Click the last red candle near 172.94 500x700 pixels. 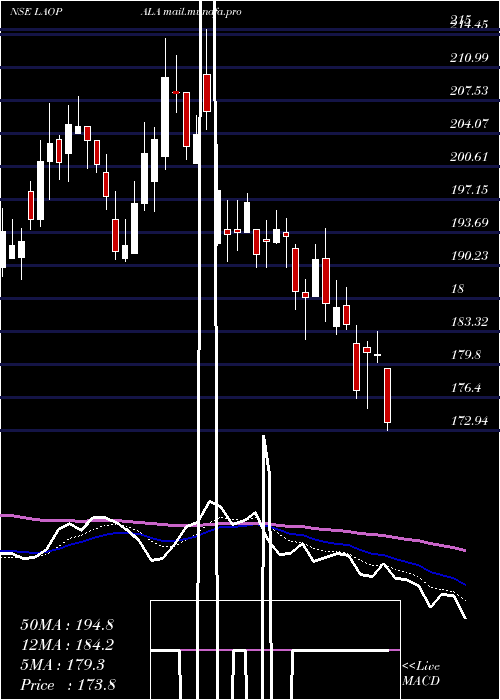tap(388, 396)
